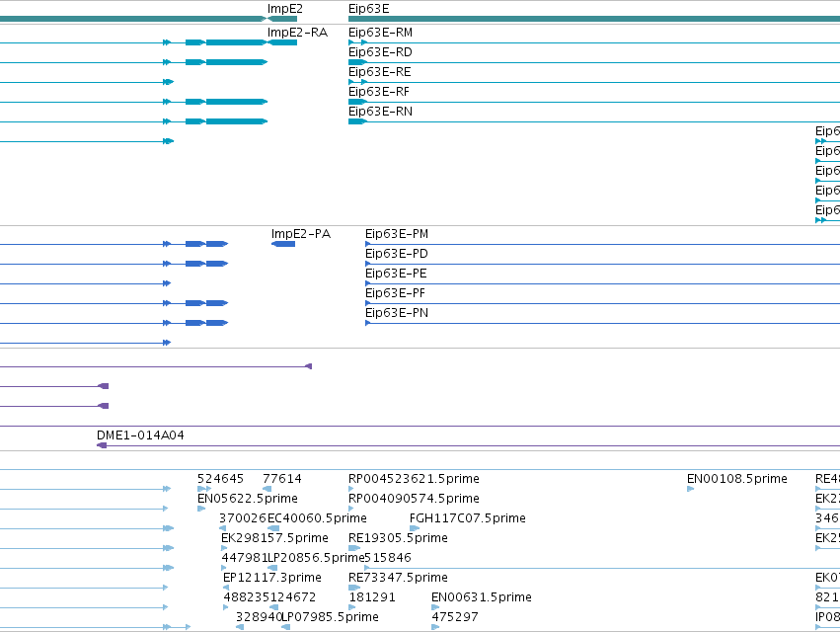Screen dimensions: 840x632
Task: Click EST label 370026
Action: [243, 518]
